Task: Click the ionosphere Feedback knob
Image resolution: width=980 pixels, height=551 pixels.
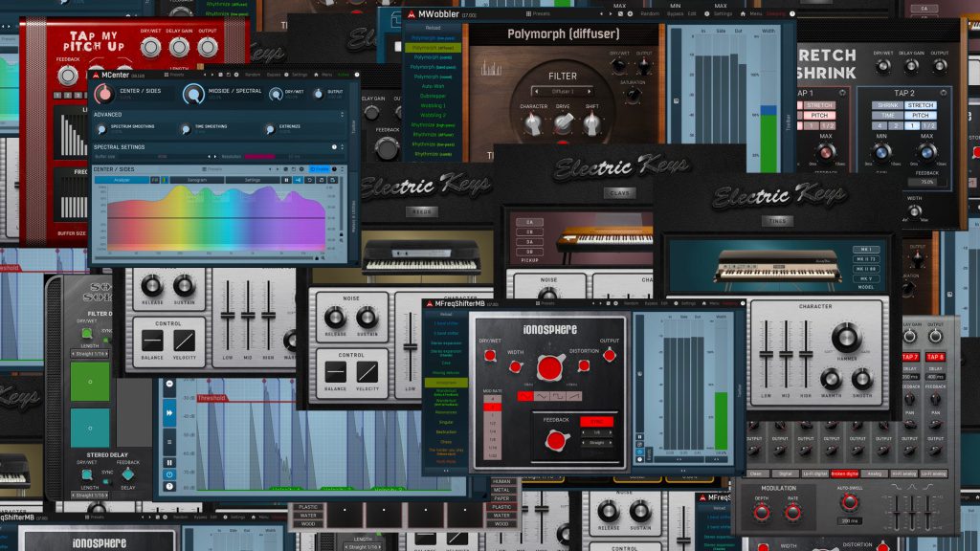Action: (556, 441)
